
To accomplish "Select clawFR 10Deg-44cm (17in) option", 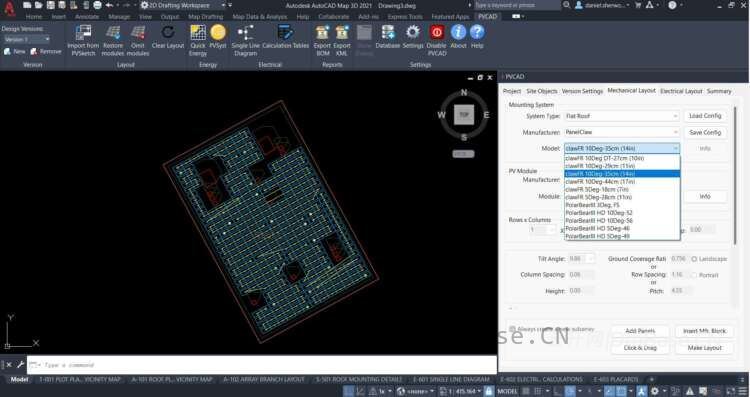I will tap(622, 181).
